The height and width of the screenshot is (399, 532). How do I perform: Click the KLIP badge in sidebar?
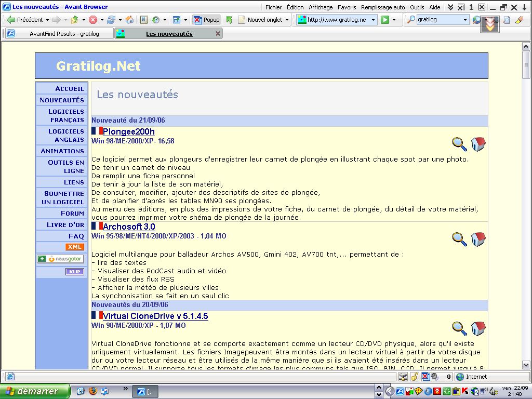(75, 272)
